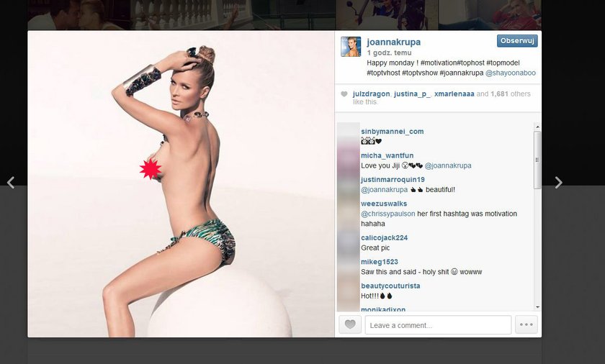This screenshot has width=605, height=364.
Task: Go to previous photo with left arrow
Action: pos(11,183)
